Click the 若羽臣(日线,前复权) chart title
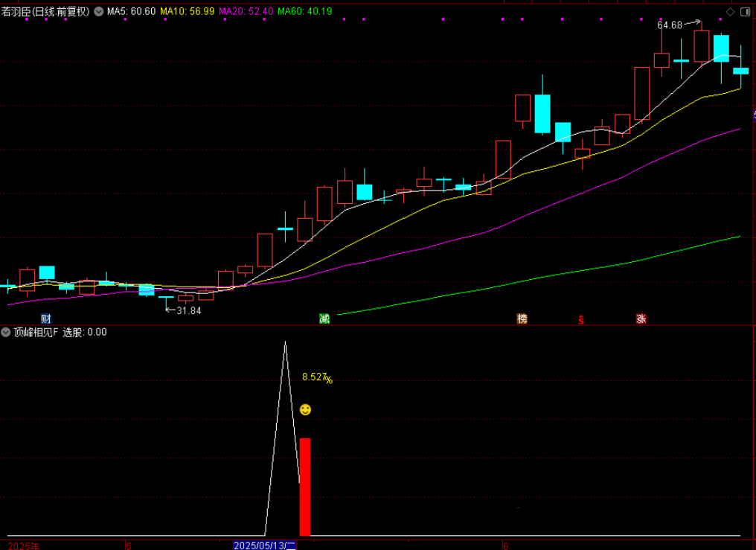756x550 pixels. 45,12
